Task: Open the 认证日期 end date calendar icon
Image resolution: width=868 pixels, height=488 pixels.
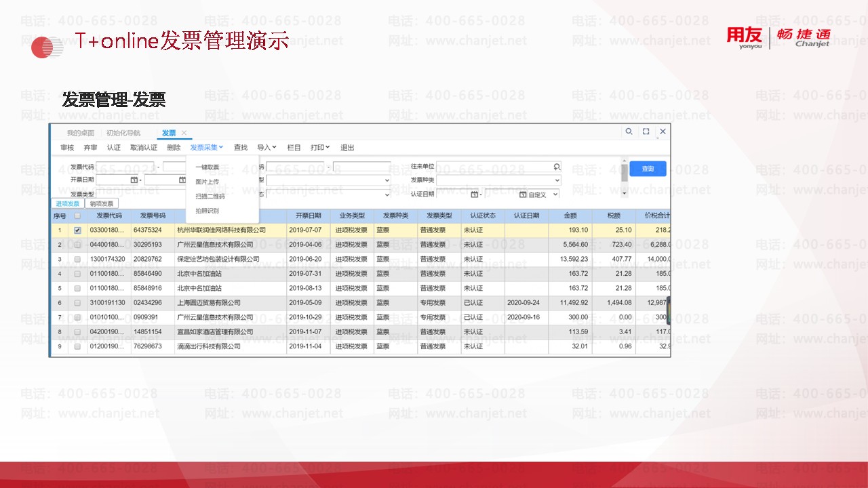Action: tap(523, 194)
